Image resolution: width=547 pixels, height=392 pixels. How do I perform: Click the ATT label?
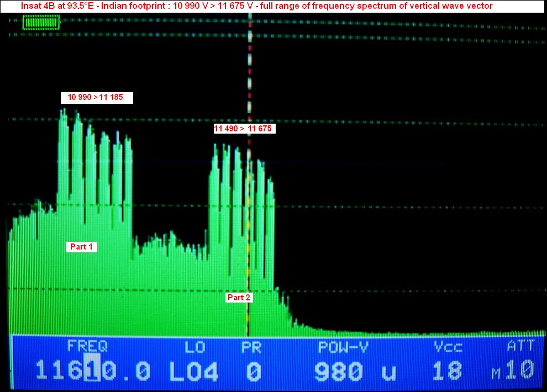(x=520, y=346)
